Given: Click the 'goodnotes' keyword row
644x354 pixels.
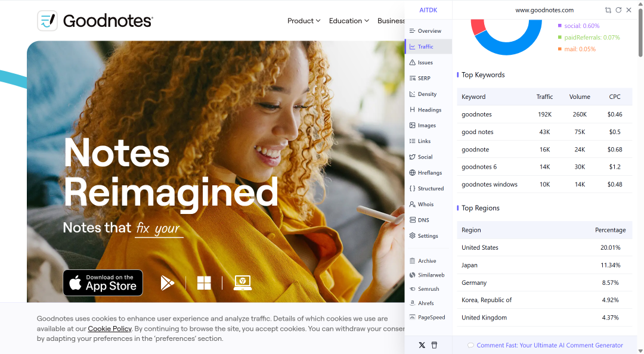Looking at the screenshot, I should coord(544,114).
